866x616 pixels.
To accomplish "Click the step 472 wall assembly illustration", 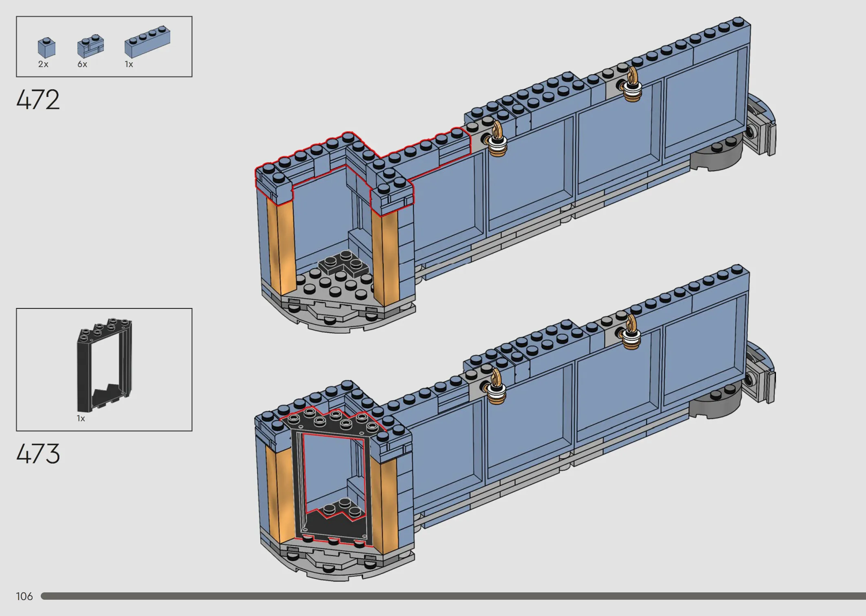I will (515, 175).
